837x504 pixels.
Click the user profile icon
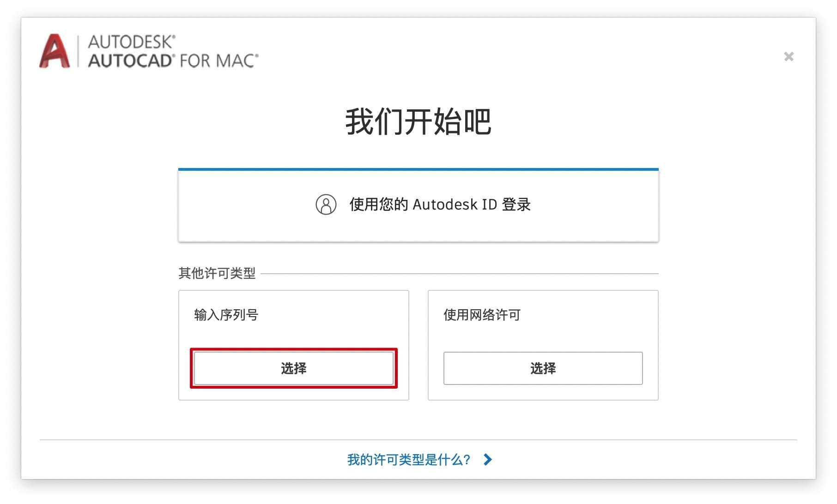[x=326, y=204]
